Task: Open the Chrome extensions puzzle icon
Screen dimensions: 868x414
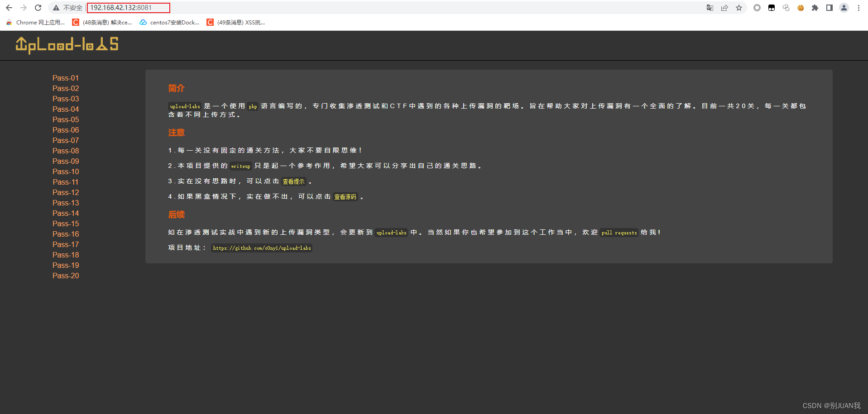Action: click(x=815, y=8)
